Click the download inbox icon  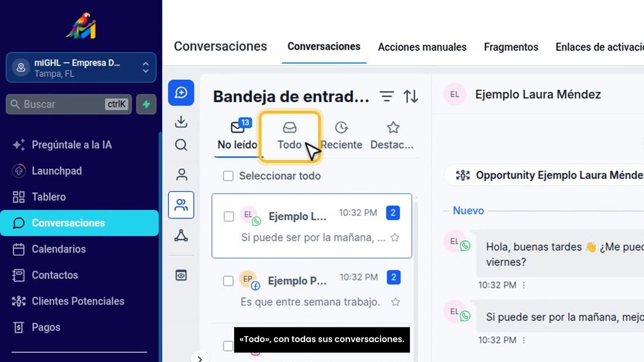point(181,122)
